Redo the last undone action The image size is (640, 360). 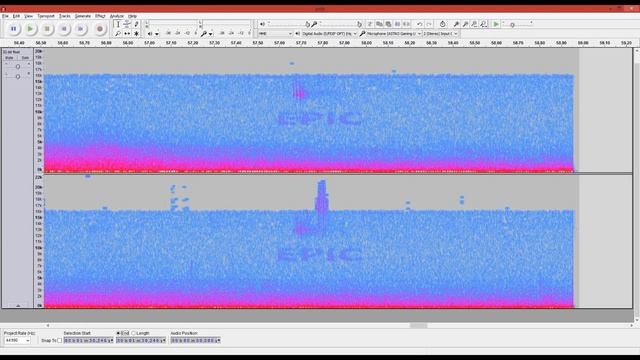tap(429, 24)
